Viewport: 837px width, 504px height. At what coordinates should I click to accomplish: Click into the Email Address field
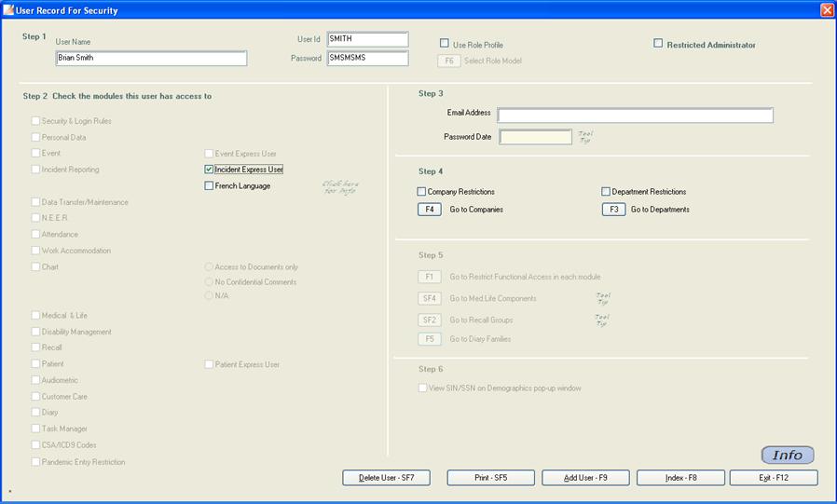pos(635,116)
